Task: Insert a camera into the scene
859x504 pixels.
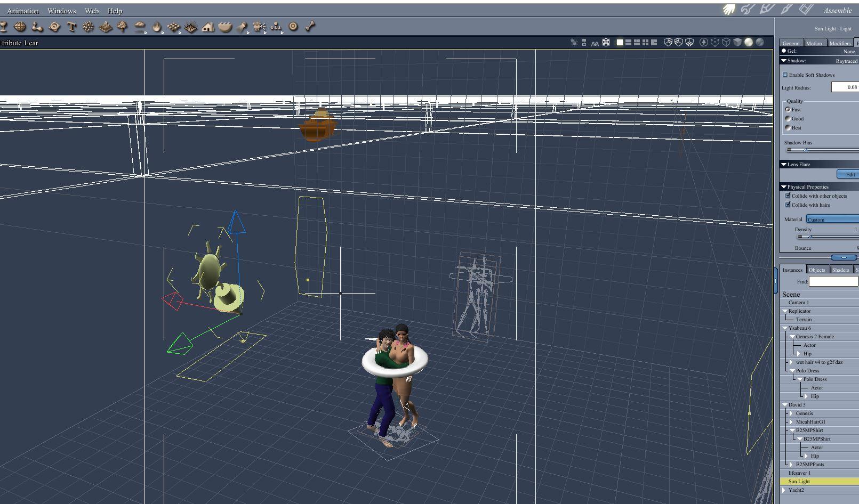Action: click(260, 27)
